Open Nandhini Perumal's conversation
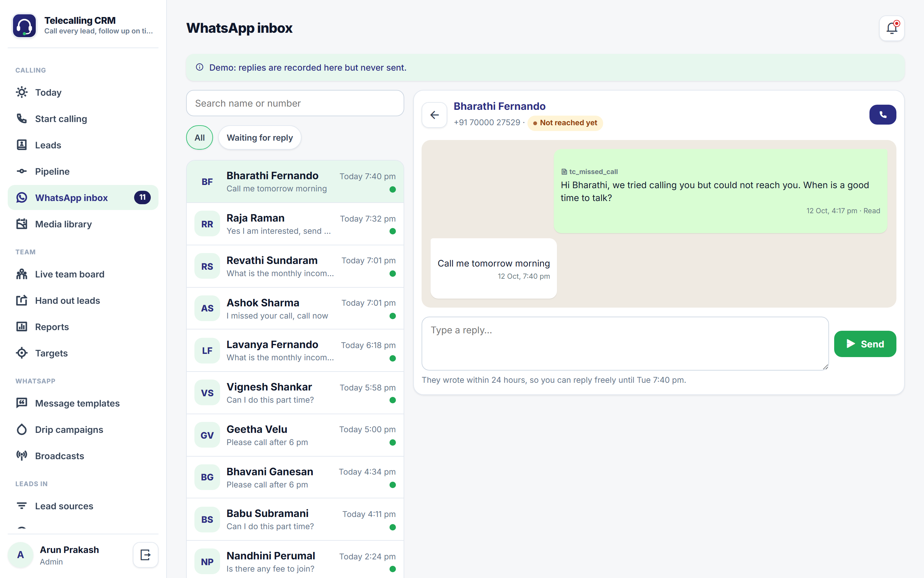 click(295, 560)
